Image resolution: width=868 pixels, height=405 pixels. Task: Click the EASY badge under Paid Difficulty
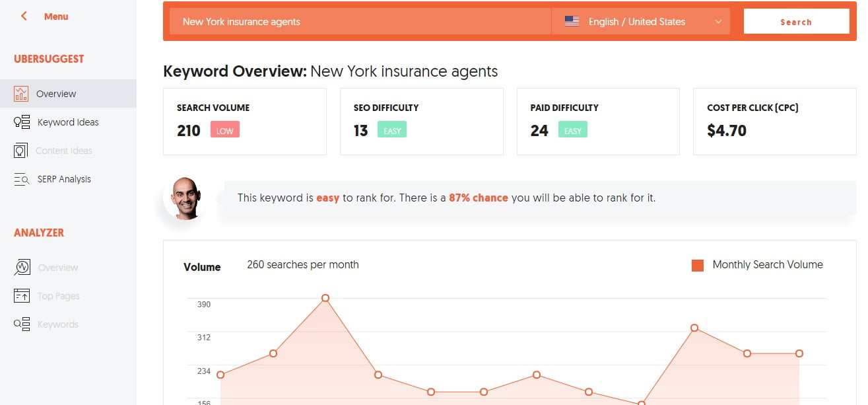click(x=573, y=130)
